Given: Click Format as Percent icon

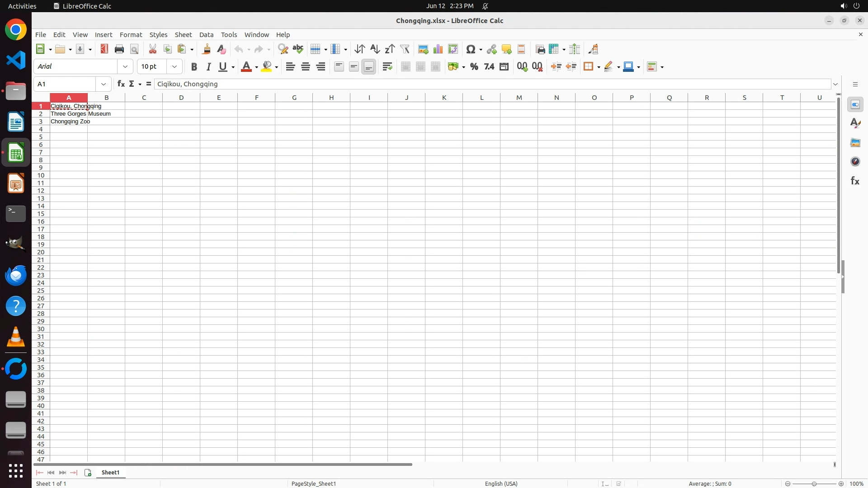Looking at the screenshot, I should point(474,67).
